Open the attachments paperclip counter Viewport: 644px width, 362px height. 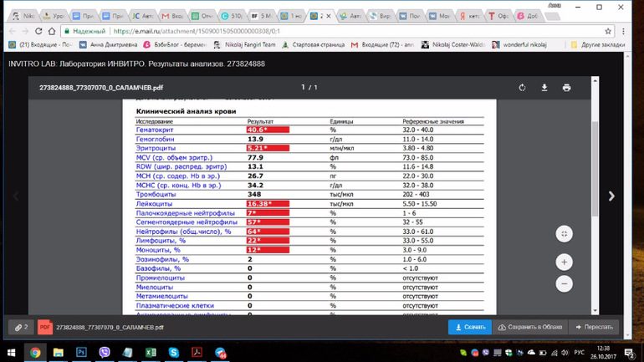[x=21, y=327]
